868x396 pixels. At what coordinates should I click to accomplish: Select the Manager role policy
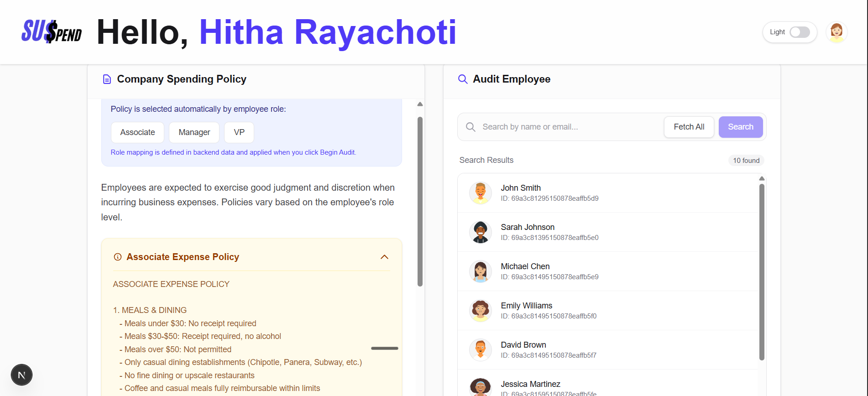194,132
